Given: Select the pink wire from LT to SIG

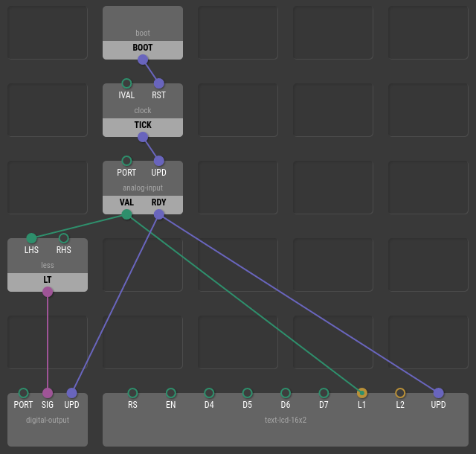Looking at the screenshot, I should (x=48, y=342).
